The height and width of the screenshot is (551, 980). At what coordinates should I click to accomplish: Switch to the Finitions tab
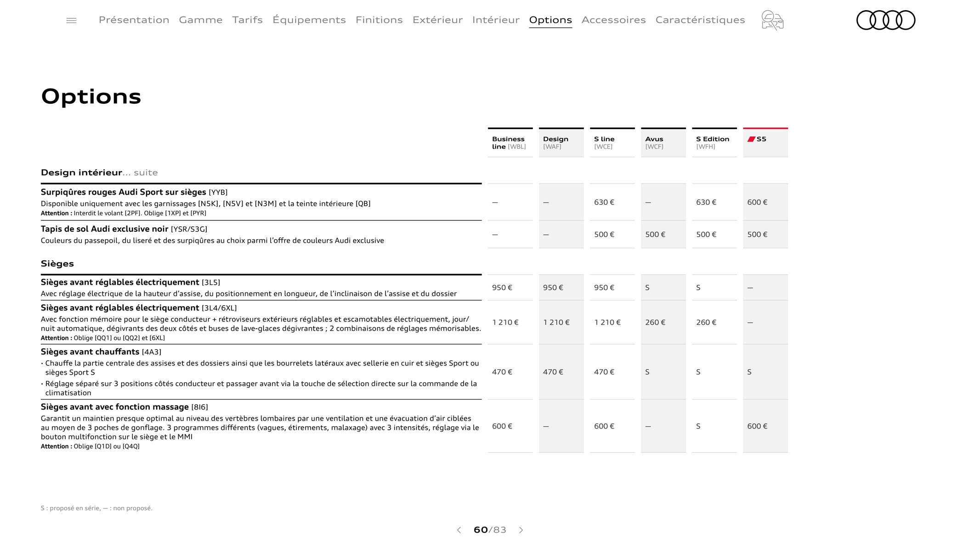pos(379,20)
